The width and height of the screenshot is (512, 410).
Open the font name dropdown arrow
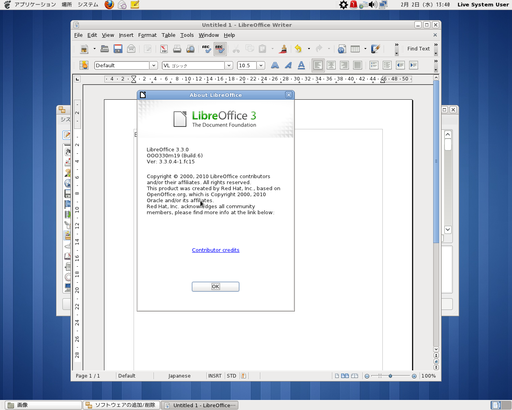point(229,65)
